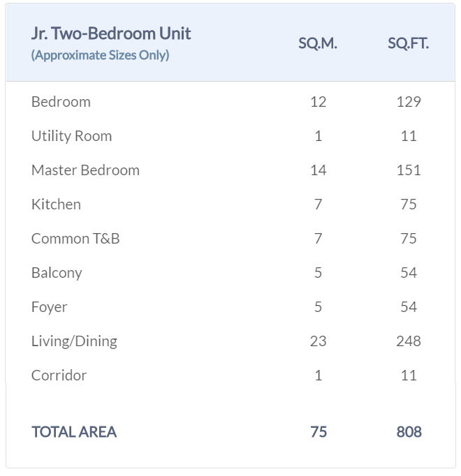
Task: Select the Master Bedroom 14 sq m value
Action: (318, 170)
